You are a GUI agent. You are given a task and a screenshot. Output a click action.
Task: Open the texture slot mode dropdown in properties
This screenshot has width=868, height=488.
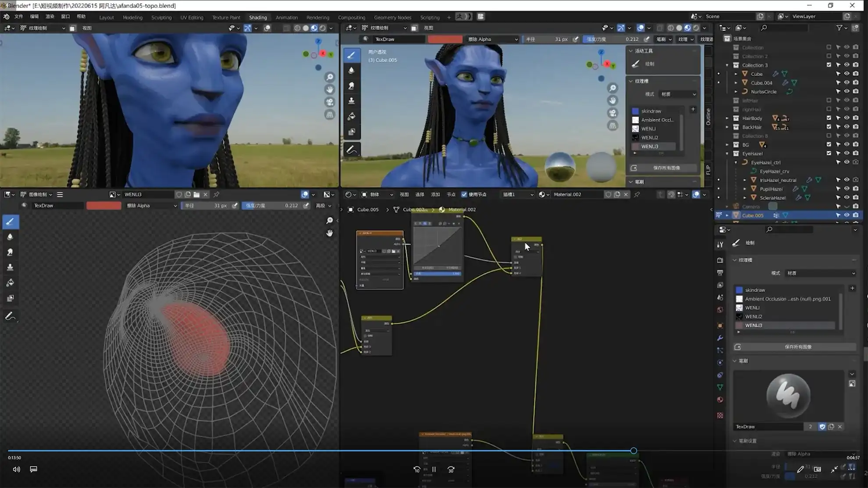click(x=821, y=273)
